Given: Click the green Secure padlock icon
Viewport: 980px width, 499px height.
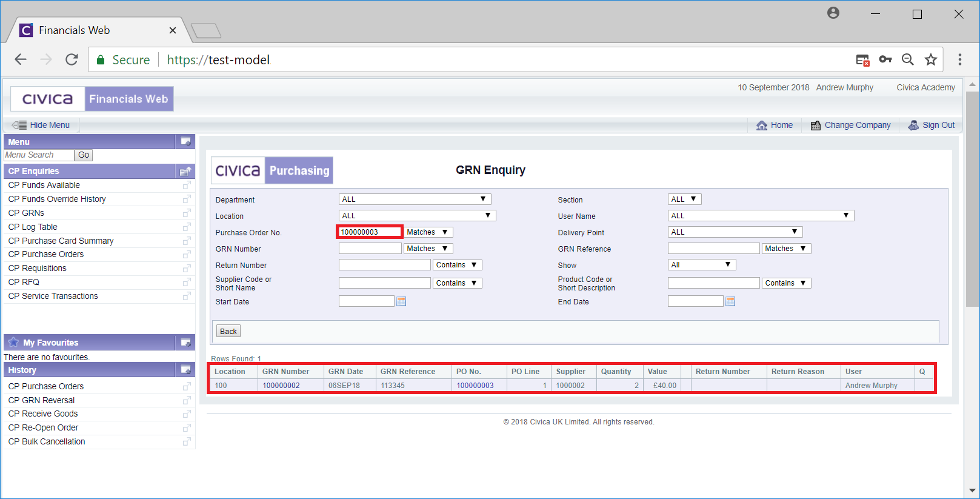Looking at the screenshot, I should pyautogui.click(x=101, y=59).
